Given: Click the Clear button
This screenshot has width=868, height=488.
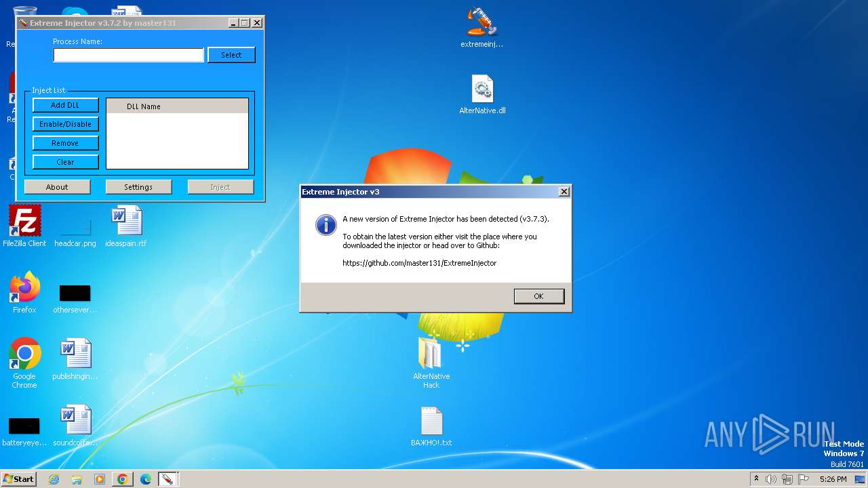Looking at the screenshot, I should [x=66, y=162].
